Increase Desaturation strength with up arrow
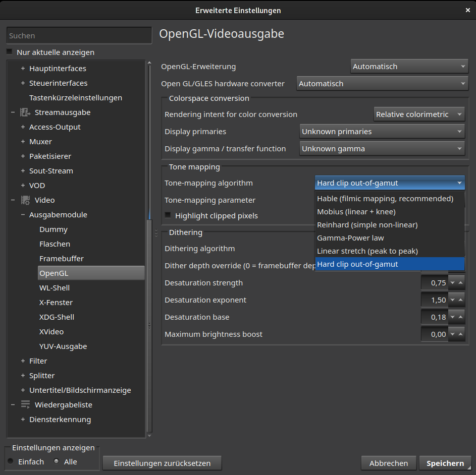476x475 pixels. pyautogui.click(x=460, y=283)
